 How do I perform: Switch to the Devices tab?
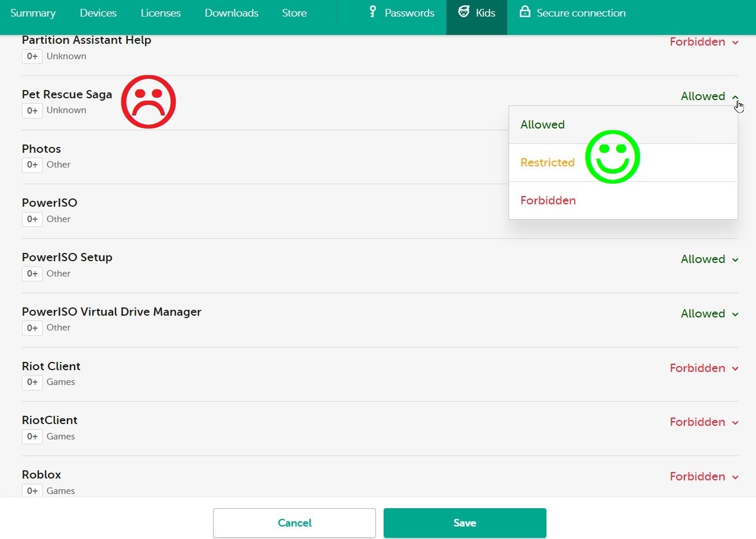coord(98,13)
